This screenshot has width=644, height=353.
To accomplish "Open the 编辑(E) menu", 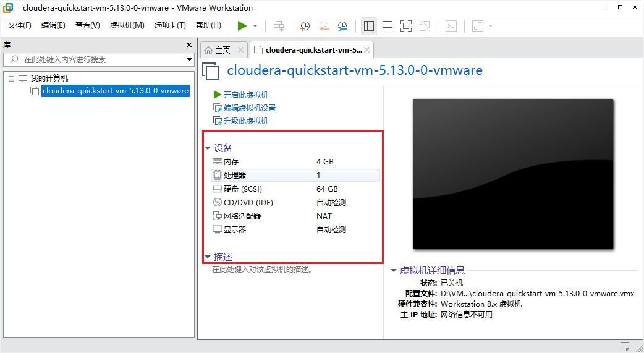I will click(53, 25).
